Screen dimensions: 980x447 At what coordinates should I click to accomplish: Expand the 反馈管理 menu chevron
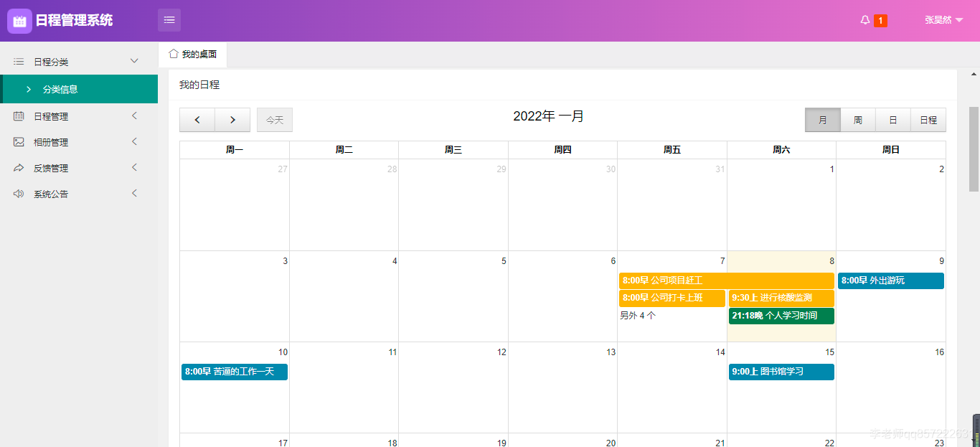pyautogui.click(x=134, y=167)
